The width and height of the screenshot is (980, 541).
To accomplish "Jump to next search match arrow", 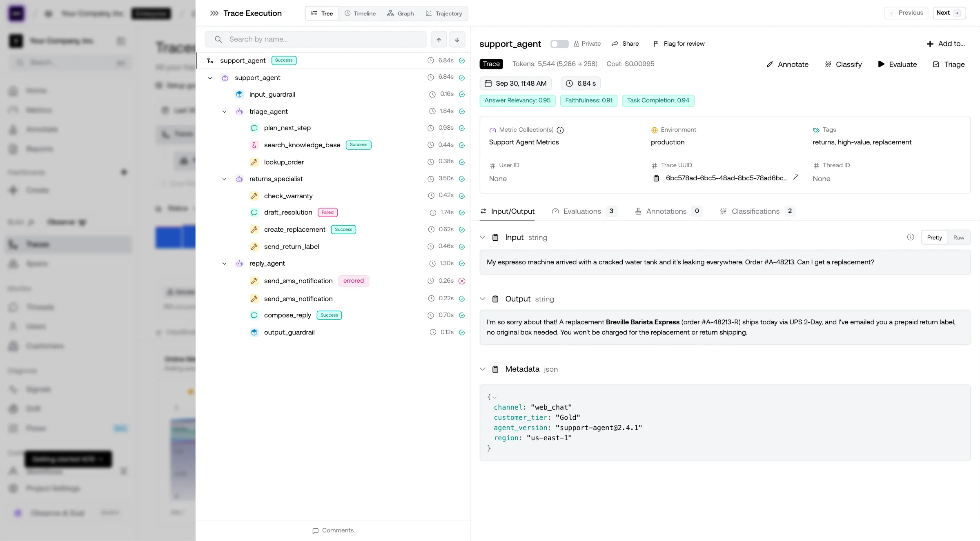I will coord(457,40).
